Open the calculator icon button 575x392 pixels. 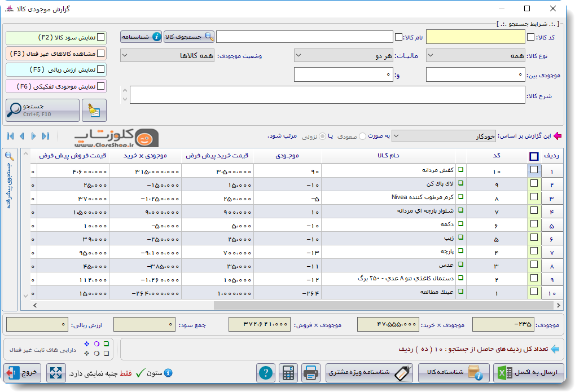[x=288, y=373]
